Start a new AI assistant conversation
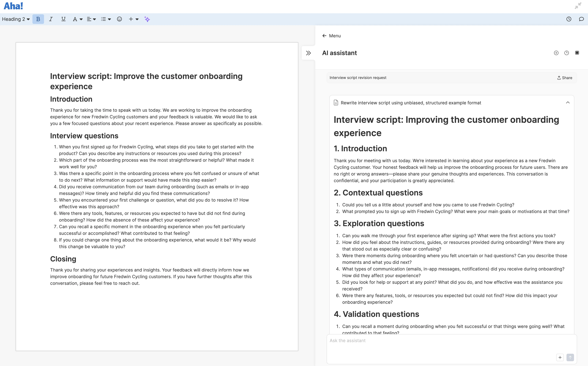 [x=556, y=53]
